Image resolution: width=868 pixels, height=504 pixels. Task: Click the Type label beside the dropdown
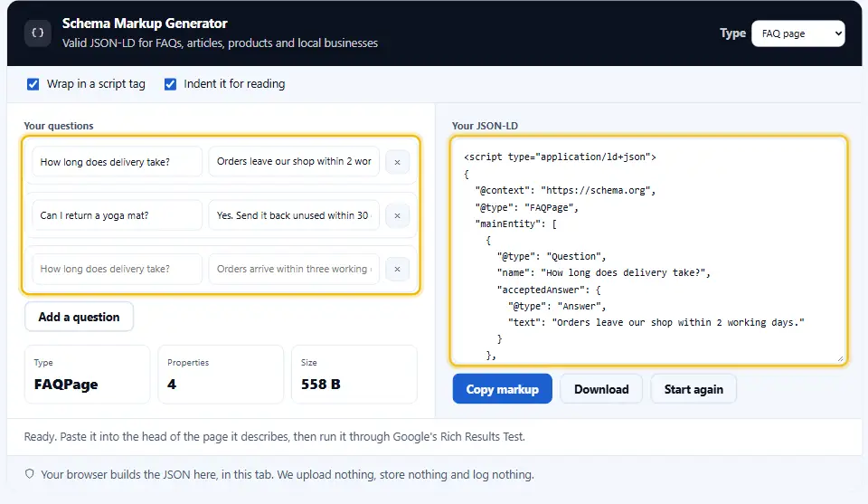pyautogui.click(x=732, y=33)
